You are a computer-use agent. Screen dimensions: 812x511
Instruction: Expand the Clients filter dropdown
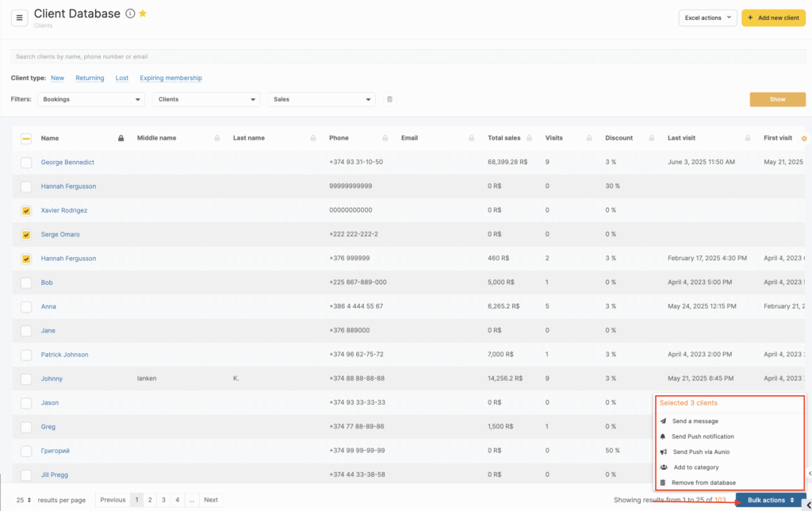(206, 99)
